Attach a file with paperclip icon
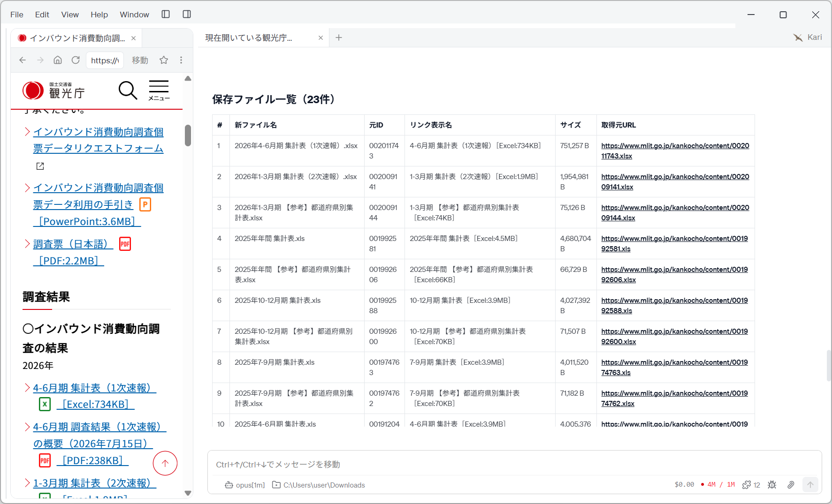 tap(791, 485)
